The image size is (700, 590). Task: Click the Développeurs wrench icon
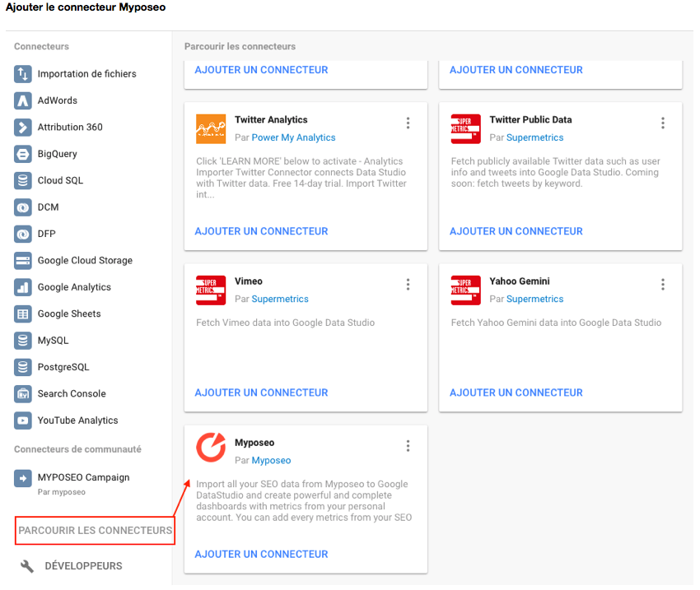coord(27,566)
